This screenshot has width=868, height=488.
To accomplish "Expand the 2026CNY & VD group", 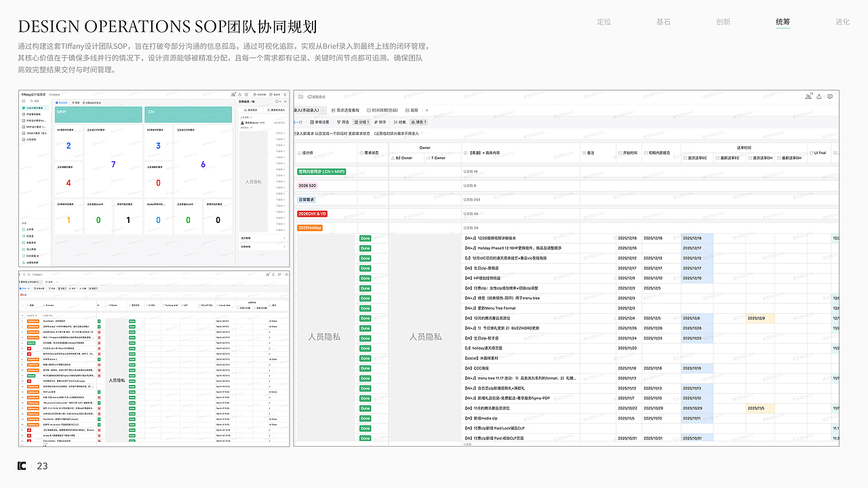I will point(313,213).
